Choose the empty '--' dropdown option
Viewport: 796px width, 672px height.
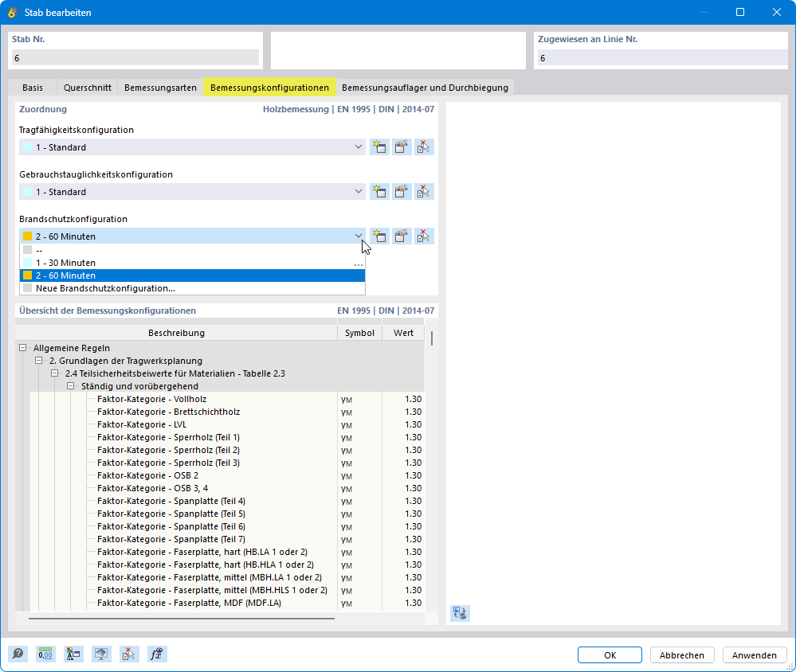pyautogui.click(x=192, y=250)
